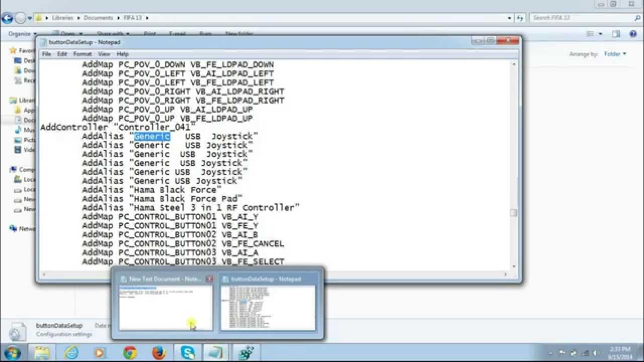Click the Notepad icon in the buttonDataSetup title bar
This screenshot has width=644, height=362.
point(43,42)
